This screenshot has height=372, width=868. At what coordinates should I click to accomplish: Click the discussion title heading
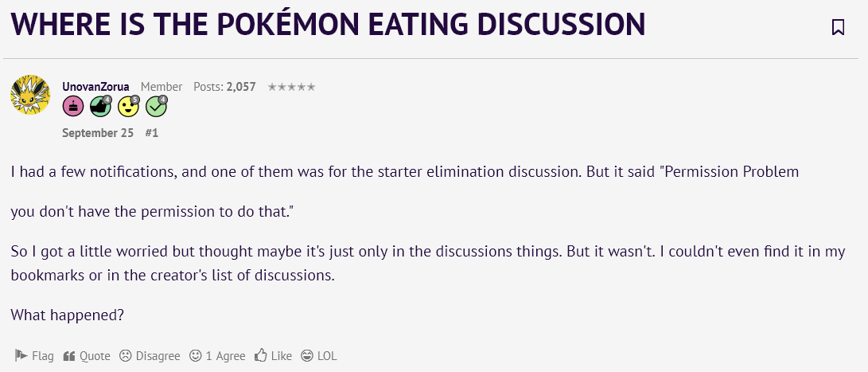328,25
